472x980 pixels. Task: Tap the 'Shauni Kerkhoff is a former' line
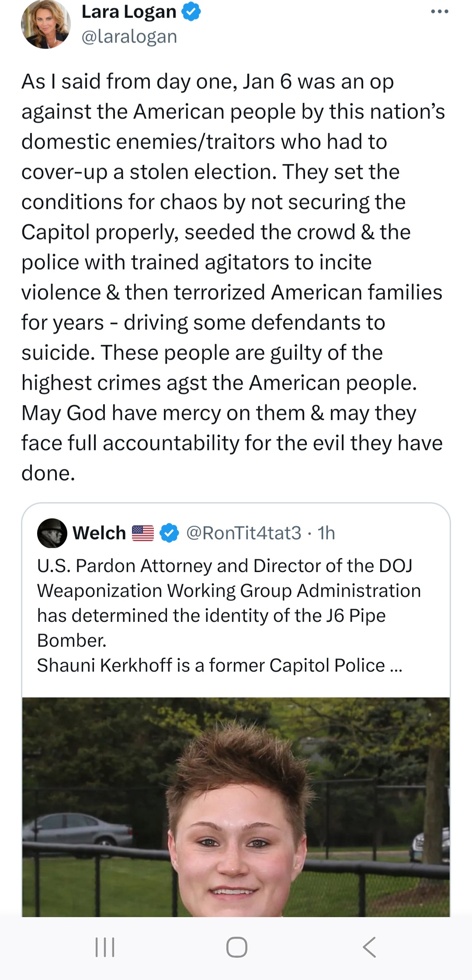click(x=211, y=666)
